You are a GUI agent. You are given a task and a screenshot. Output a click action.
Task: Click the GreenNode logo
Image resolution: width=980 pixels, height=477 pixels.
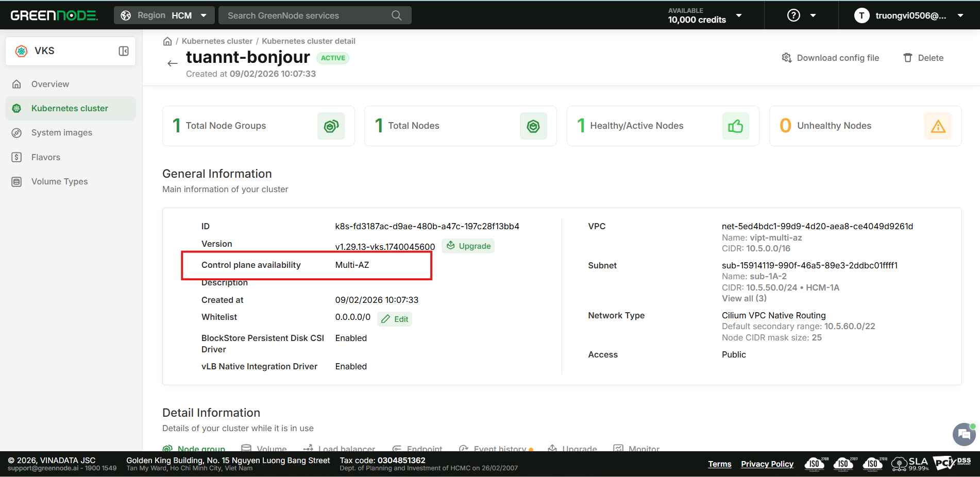tap(54, 15)
